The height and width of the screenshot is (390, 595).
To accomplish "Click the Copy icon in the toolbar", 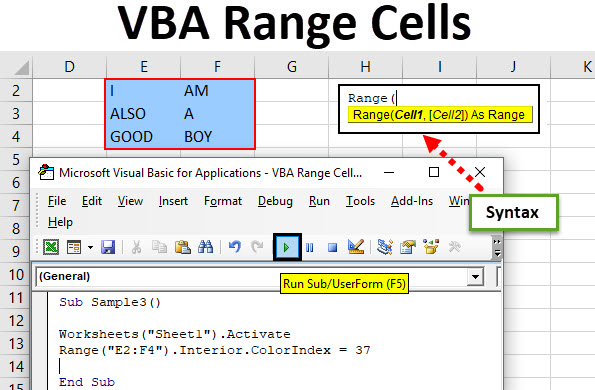I will (x=159, y=247).
